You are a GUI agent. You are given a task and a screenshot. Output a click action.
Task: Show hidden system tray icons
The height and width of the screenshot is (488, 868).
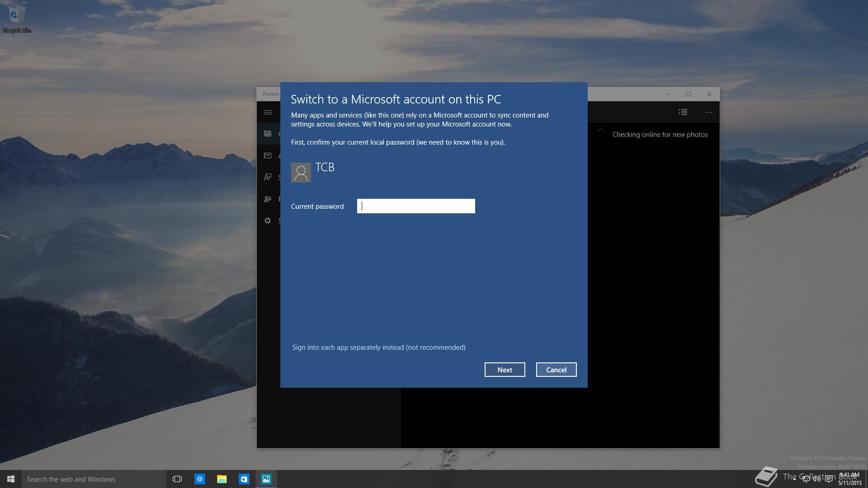pos(794,479)
